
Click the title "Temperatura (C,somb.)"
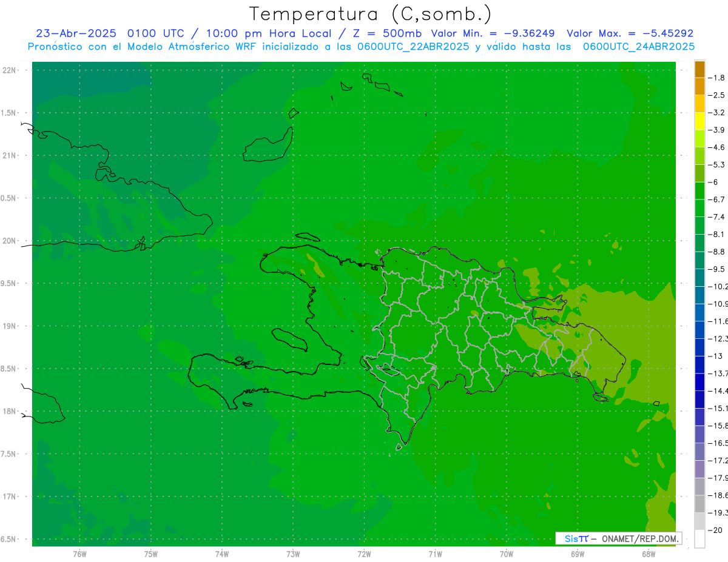click(370, 14)
